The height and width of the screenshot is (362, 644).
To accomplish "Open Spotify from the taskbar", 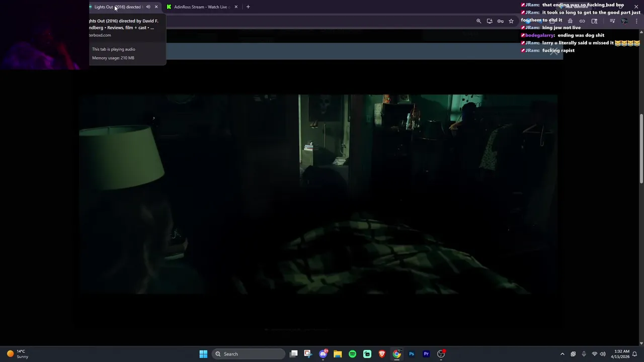I will (x=352, y=354).
